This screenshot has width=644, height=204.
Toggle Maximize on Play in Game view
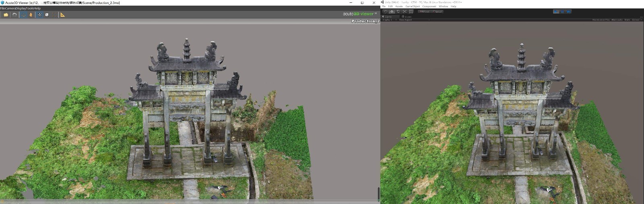tap(601, 20)
